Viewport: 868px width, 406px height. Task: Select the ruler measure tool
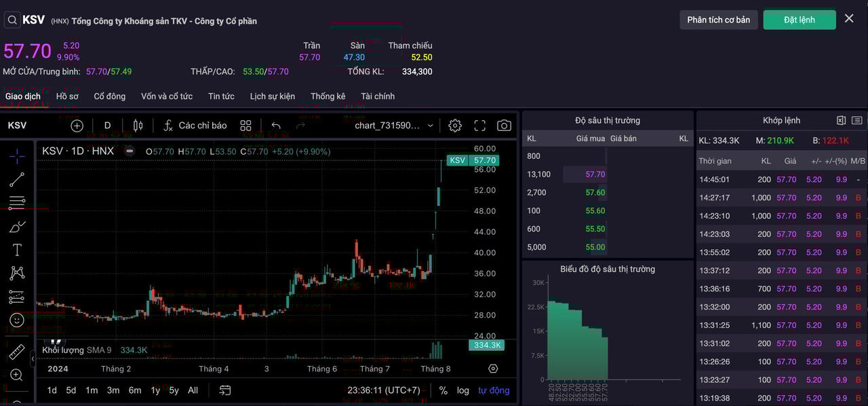pos(17,352)
